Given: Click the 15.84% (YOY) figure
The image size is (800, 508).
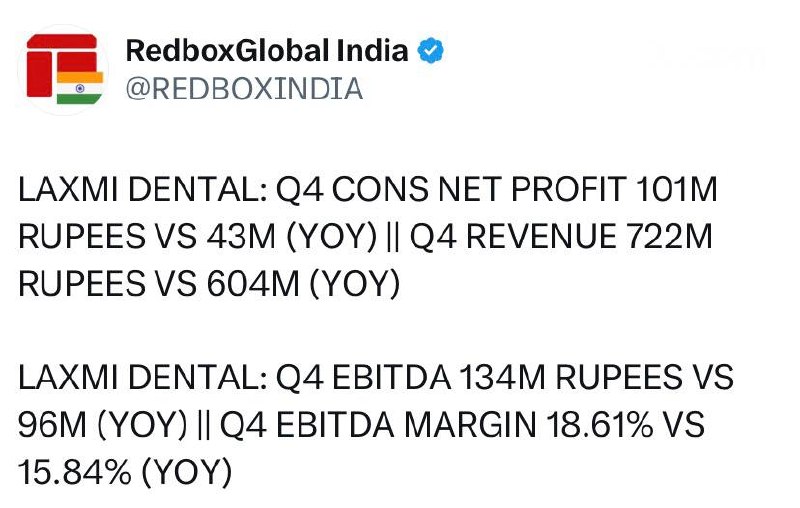Looking at the screenshot, I should pyautogui.click(x=125, y=472).
